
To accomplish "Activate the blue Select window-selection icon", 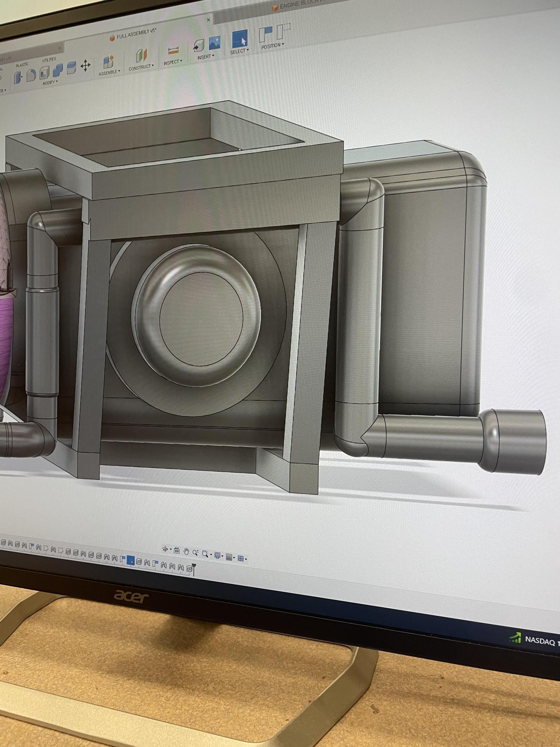I will click(x=240, y=39).
